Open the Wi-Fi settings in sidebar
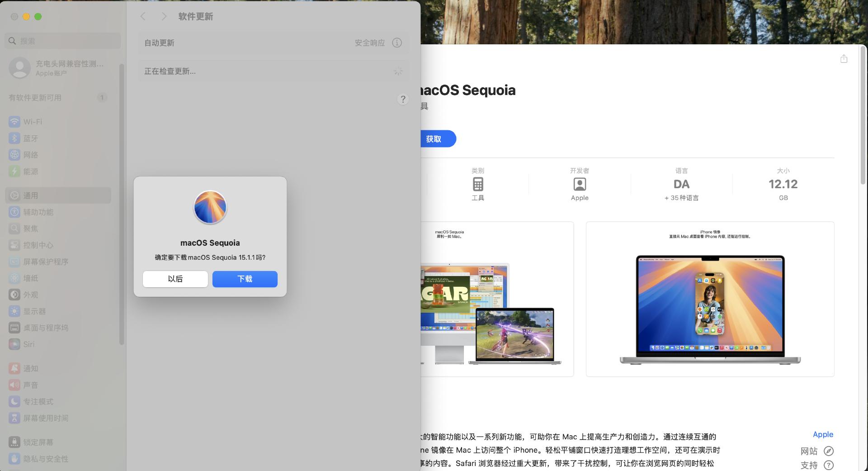This screenshot has width=868, height=471. (15, 121)
